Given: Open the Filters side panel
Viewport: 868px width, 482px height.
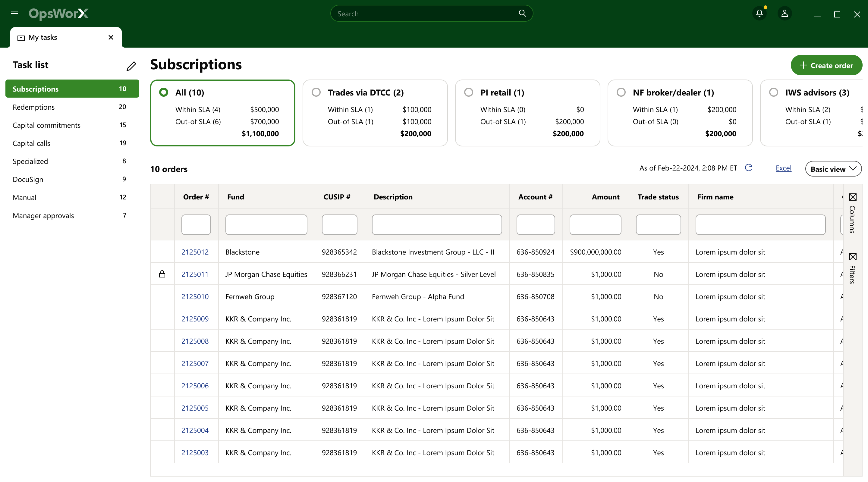Looking at the screenshot, I should click(x=853, y=268).
